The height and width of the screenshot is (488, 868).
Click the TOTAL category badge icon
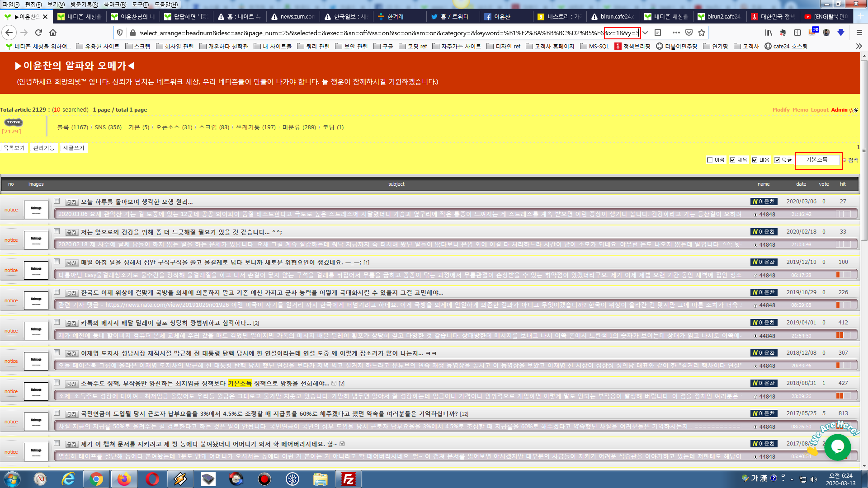(14, 122)
